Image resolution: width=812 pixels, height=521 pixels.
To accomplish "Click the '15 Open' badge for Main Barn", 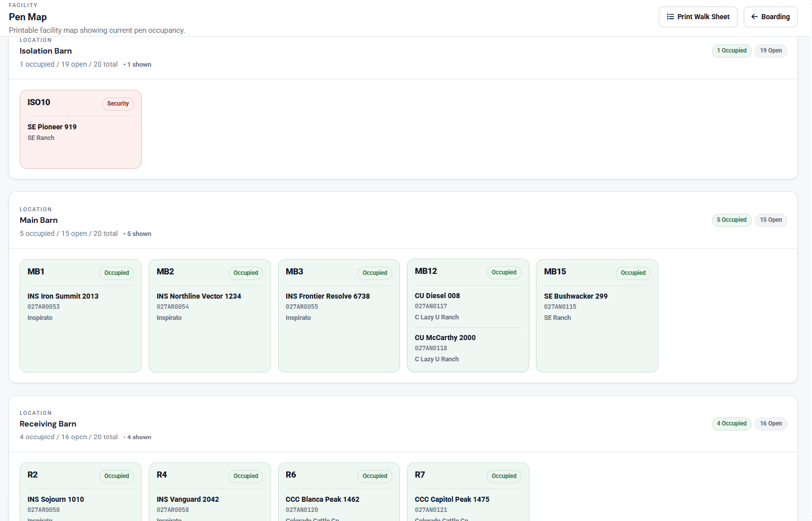I will click(x=771, y=220).
